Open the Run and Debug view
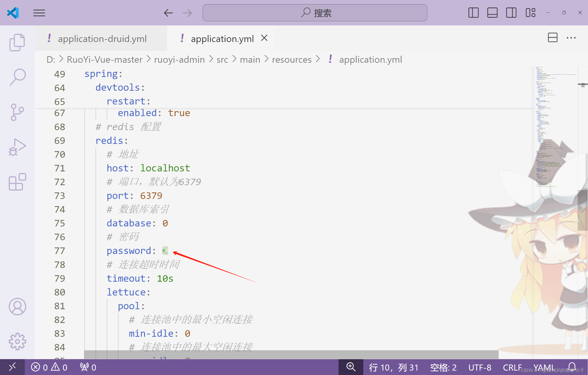This screenshot has width=588, height=375. coord(17,147)
